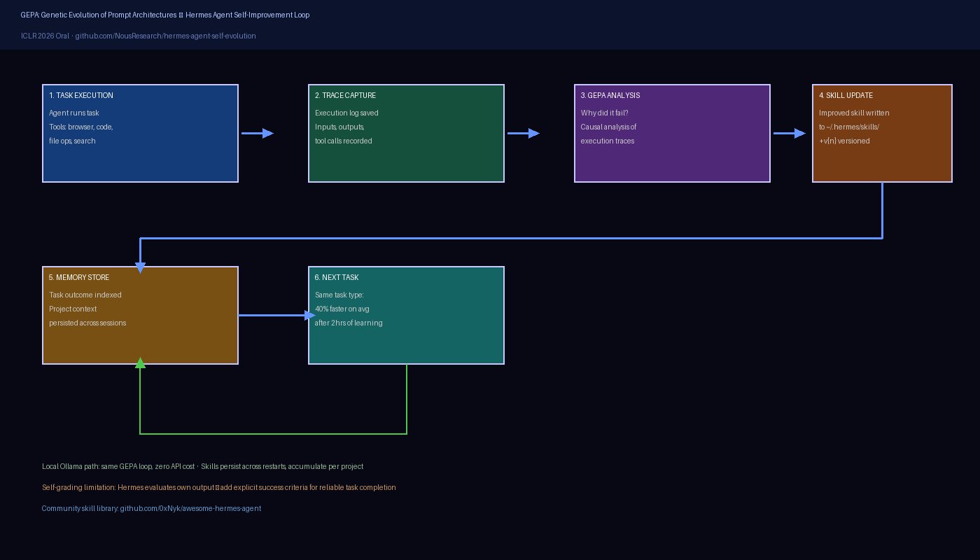This screenshot has height=560, width=980.
Task: Select the '5. MEMORY STORE' box
Action: [140, 314]
